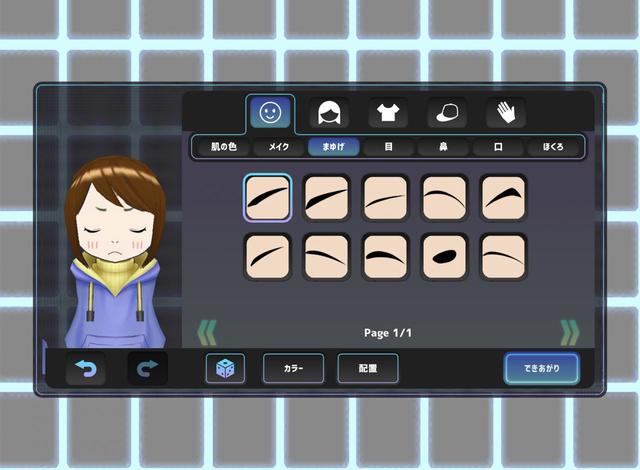Choose the thin drooping eyebrow, last in bottom row
The image size is (640, 470).
[503, 257]
